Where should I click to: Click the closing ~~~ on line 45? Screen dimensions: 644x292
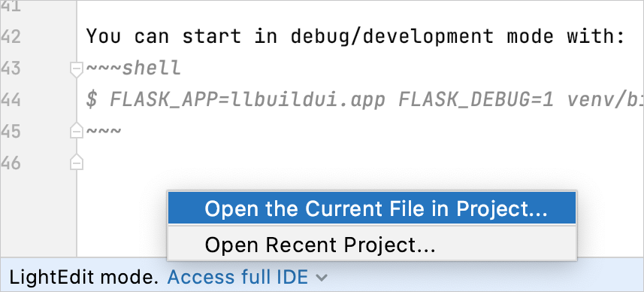[x=104, y=132]
